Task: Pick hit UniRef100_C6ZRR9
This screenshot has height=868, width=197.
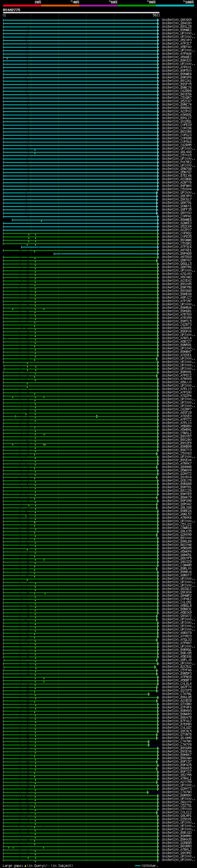Action: pyautogui.click(x=177, y=91)
